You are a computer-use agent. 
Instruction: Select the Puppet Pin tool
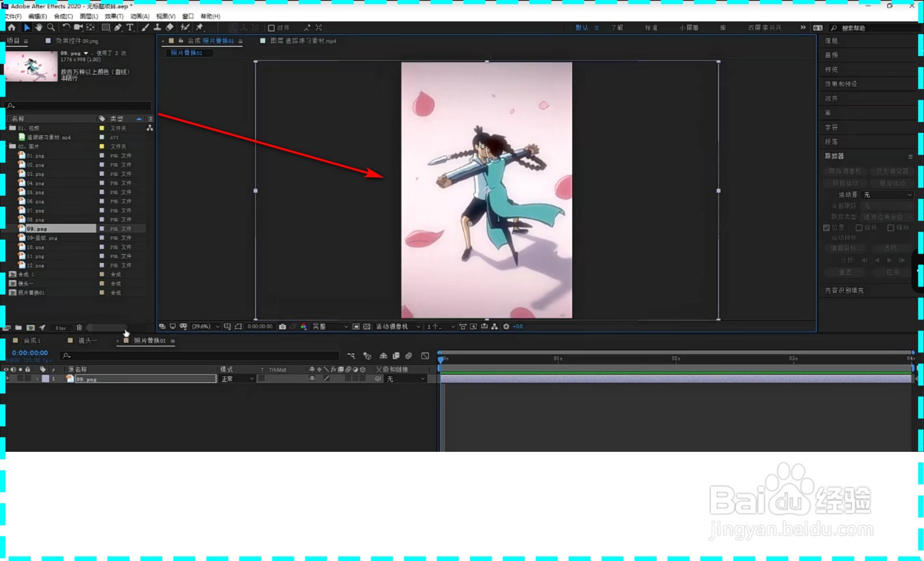coord(200,27)
